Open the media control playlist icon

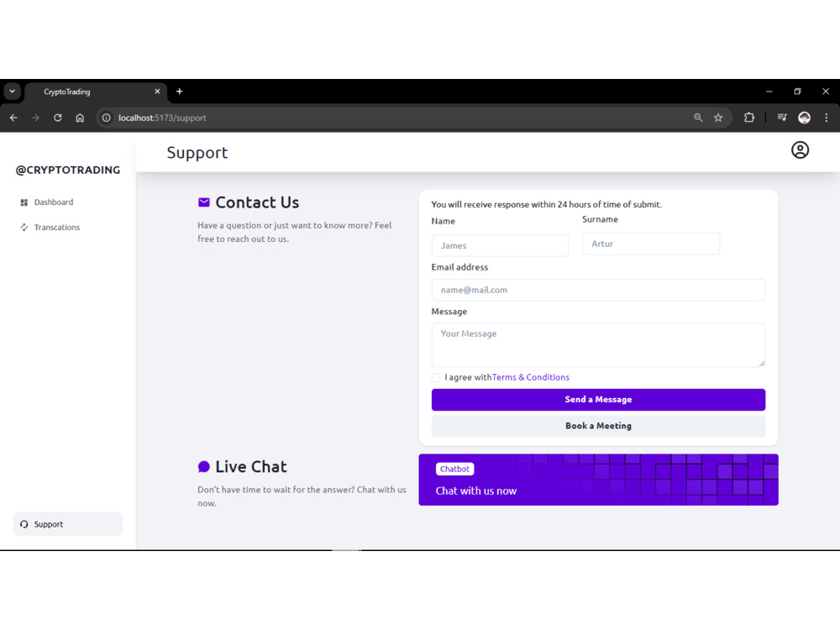(782, 118)
